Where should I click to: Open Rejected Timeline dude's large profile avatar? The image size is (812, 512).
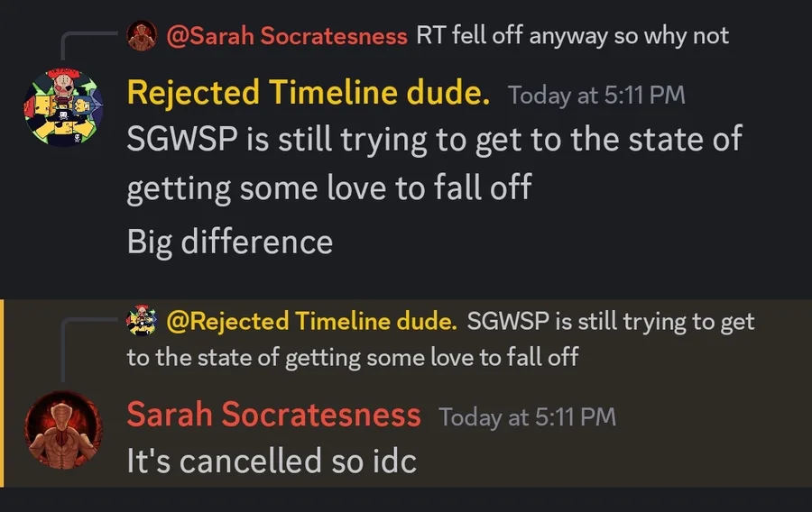[62, 111]
